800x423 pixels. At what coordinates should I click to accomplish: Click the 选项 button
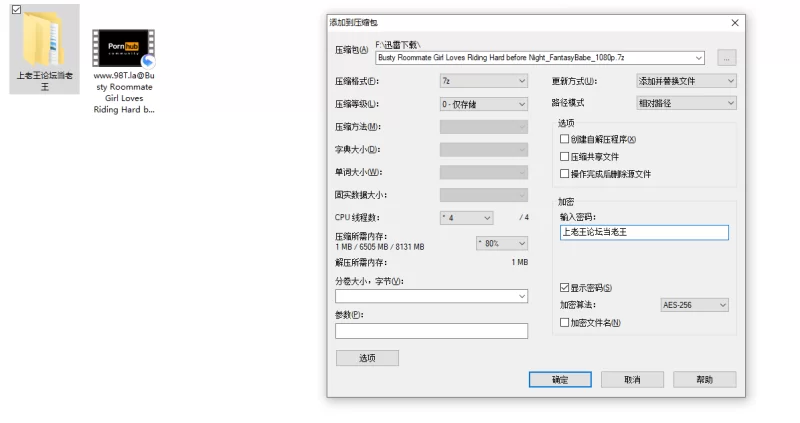[367, 358]
